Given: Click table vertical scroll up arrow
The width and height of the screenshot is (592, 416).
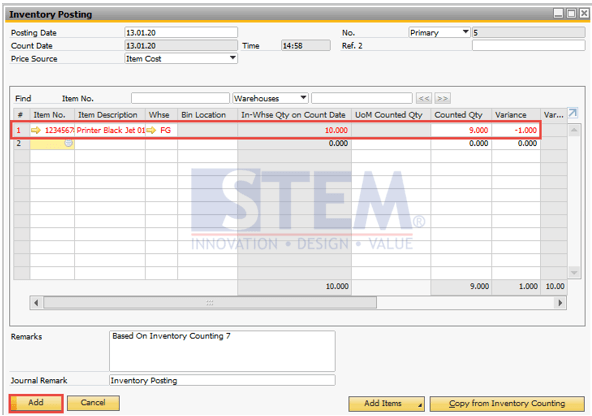Looking at the screenshot, I should (x=574, y=130).
